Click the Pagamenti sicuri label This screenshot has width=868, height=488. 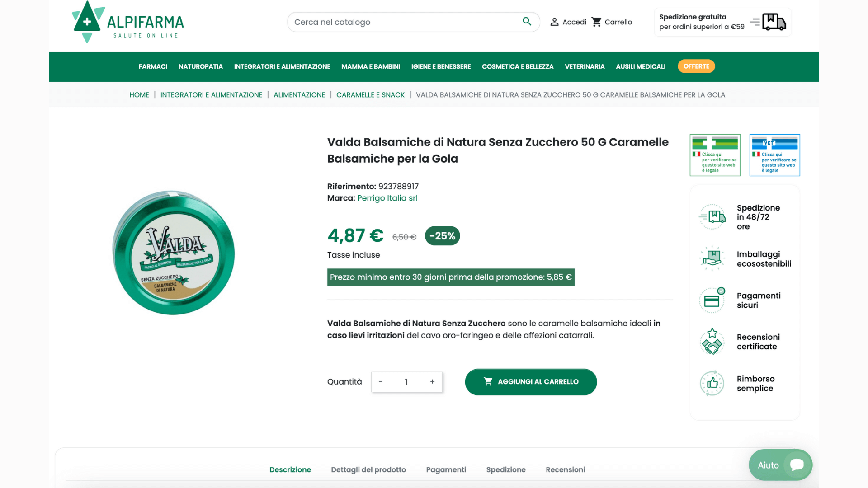pos(759,300)
